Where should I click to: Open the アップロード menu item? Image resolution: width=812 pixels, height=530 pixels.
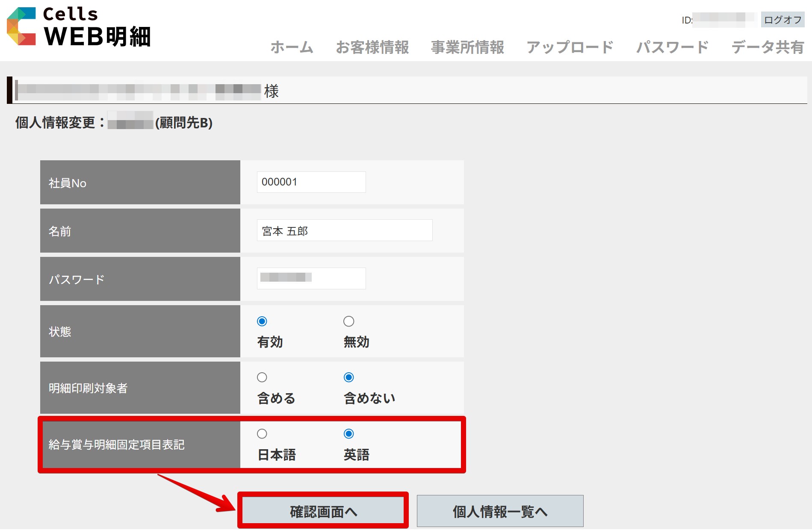(570, 47)
